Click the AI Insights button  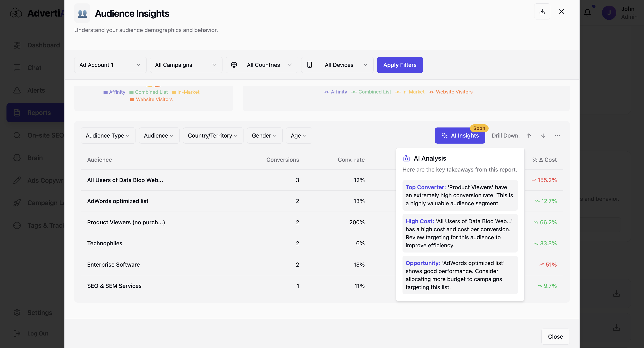pyautogui.click(x=460, y=136)
